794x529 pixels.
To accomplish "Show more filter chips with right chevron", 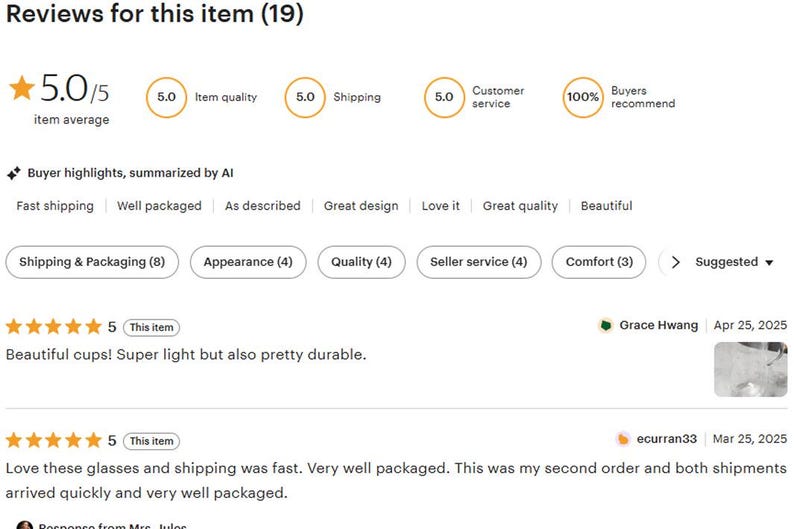I will click(x=676, y=262).
